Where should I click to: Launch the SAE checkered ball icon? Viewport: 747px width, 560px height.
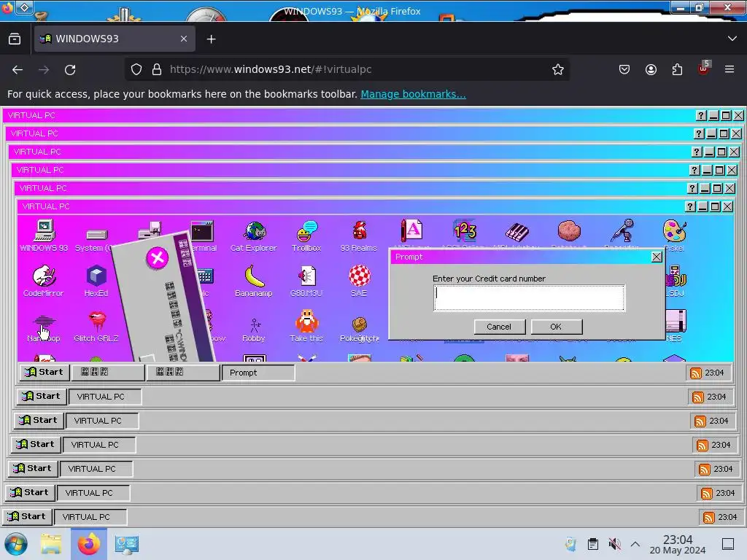pyautogui.click(x=359, y=281)
